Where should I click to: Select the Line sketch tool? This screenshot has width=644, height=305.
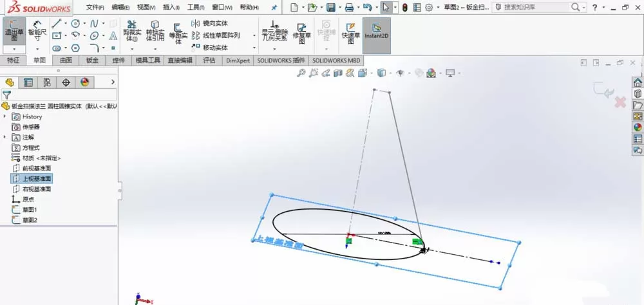pos(57,23)
